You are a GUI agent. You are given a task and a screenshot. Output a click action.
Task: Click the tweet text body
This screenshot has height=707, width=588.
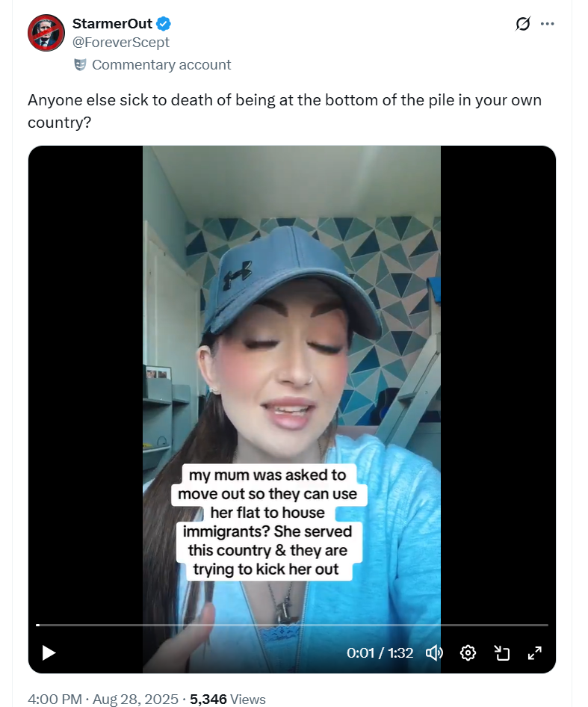[x=285, y=111]
